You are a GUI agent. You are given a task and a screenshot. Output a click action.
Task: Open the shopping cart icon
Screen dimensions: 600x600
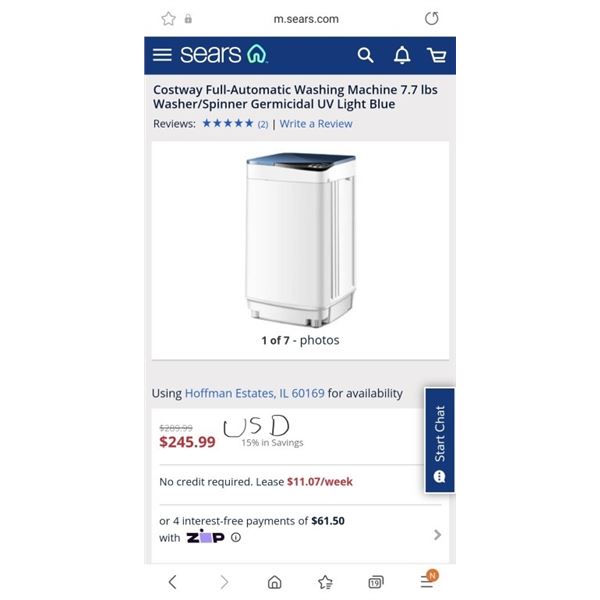point(437,55)
